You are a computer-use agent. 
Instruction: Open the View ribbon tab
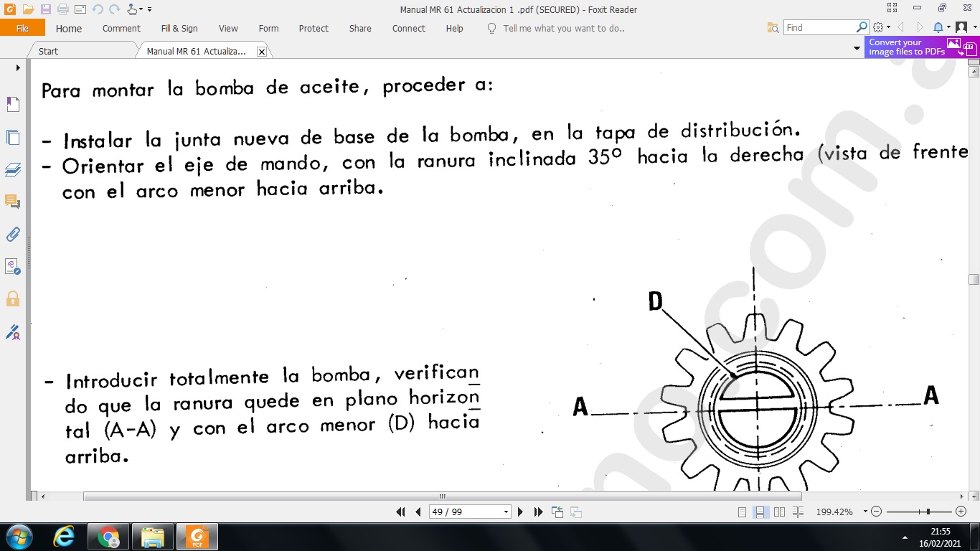click(228, 28)
